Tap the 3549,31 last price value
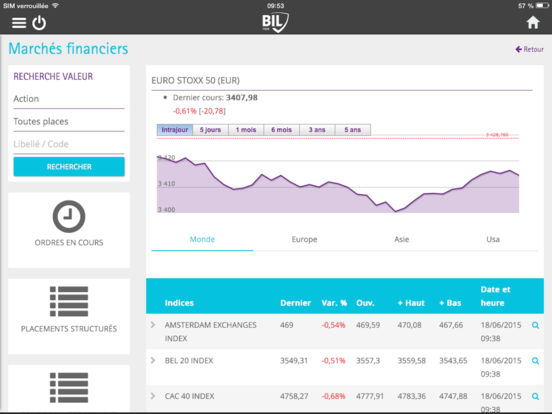The width and height of the screenshot is (552, 414). tap(294, 361)
